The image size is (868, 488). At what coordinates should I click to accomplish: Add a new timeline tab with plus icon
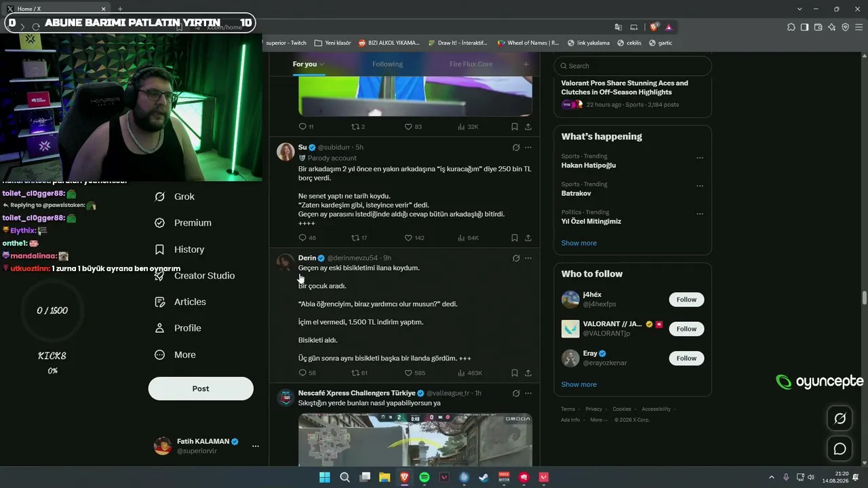tap(526, 64)
